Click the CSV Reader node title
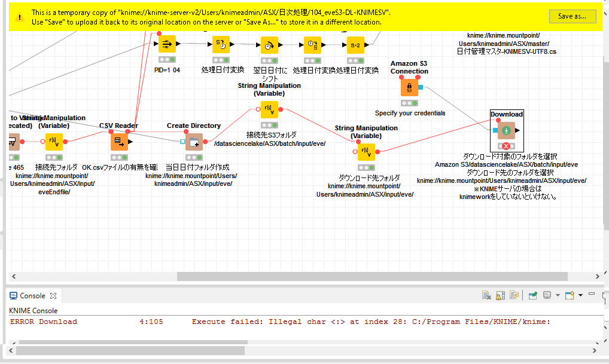The height and width of the screenshot is (364, 609). click(118, 126)
